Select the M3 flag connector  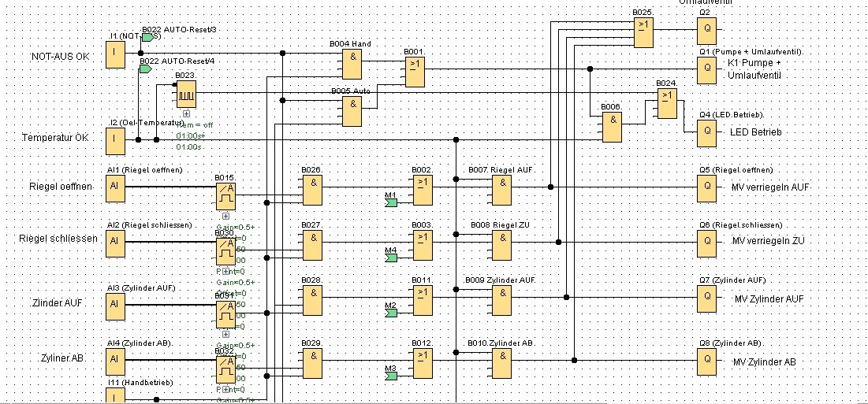pos(391,376)
